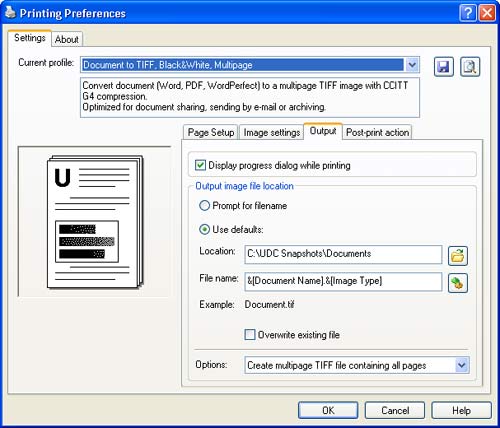Open the Current profile dropdown
The width and height of the screenshot is (500, 428).
click(x=412, y=65)
